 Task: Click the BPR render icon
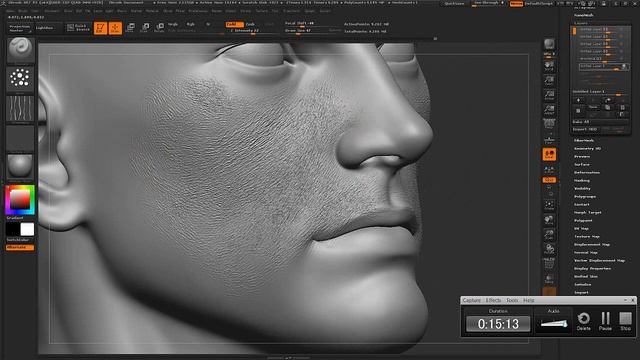(549, 44)
